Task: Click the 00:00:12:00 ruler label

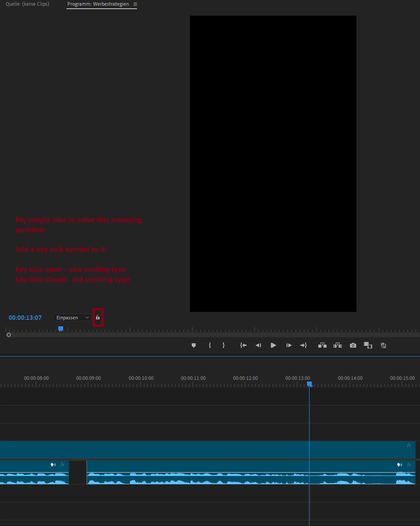Action: (245, 378)
